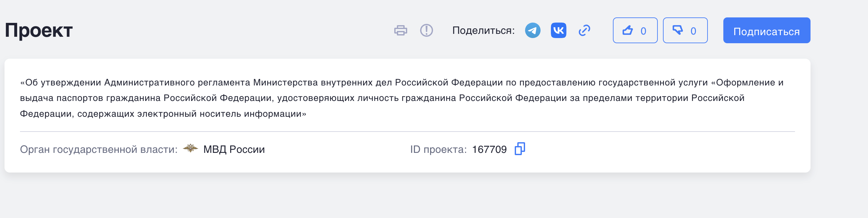Report a problem via the exclamation icon
The image size is (868, 218).
427,30
